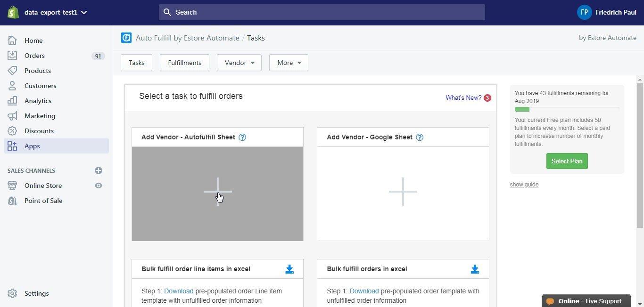This screenshot has width=644, height=307.
Task: Open the Vendor dropdown
Action: coord(239,62)
